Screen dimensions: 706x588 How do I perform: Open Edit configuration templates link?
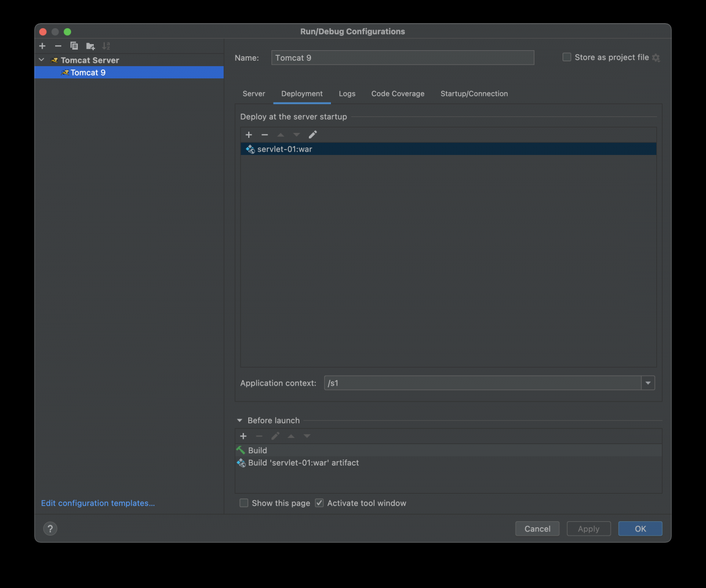[x=98, y=503]
